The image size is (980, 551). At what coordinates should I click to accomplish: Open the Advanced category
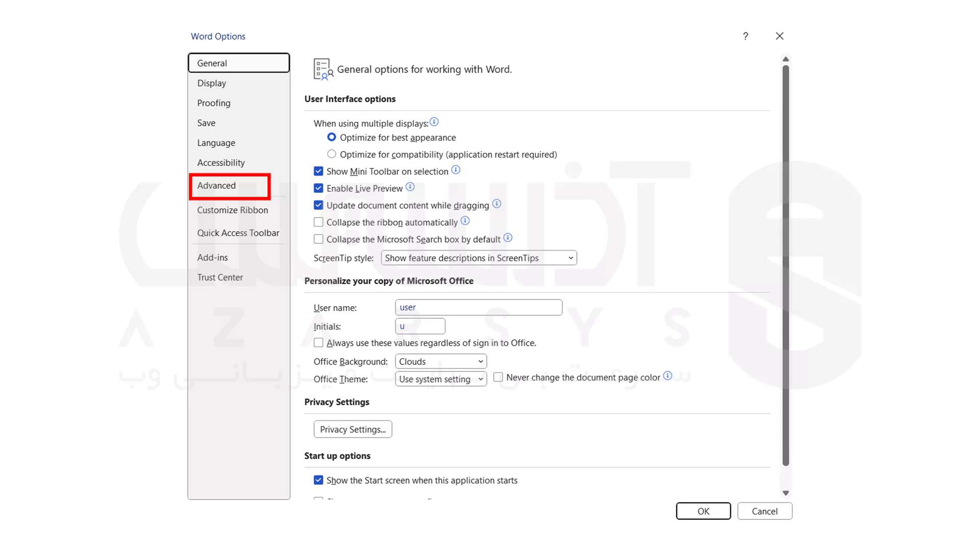pos(230,186)
